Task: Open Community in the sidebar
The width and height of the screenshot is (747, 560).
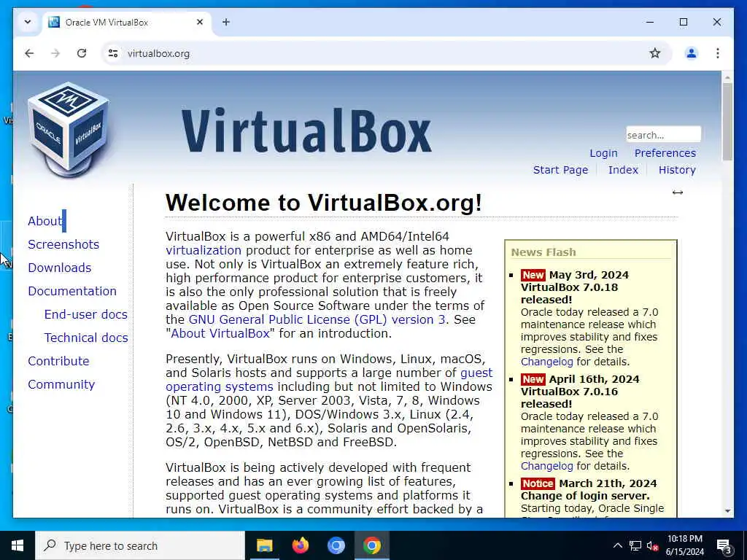Action: click(61, 384)
